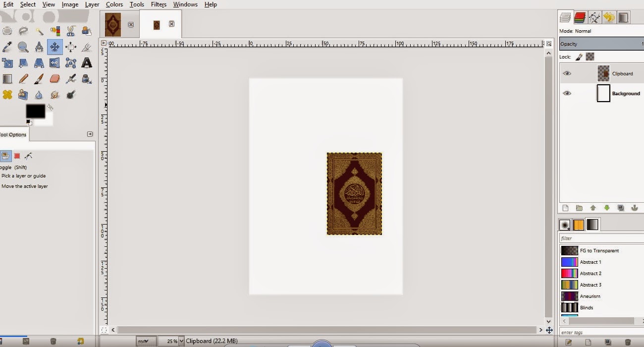This screenshot has width=644, height=347.
Task: Select the Zoom magnifier tool
Action: point(23,47)
